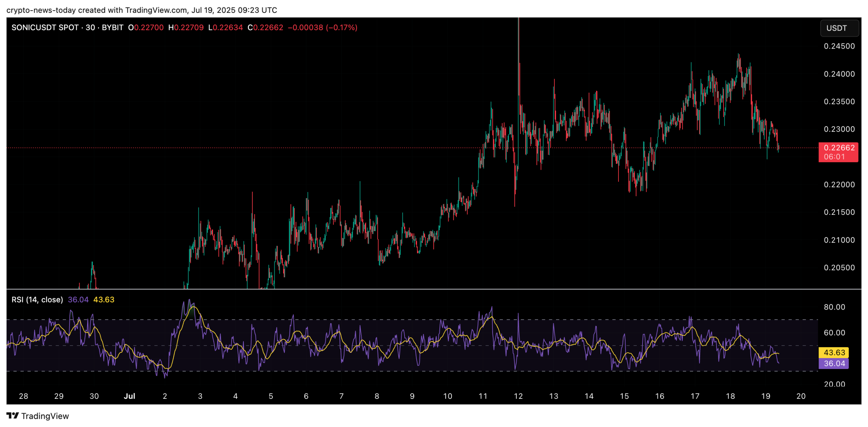Click the TradingView logo icon
This screenshot has width=868, height=427.
[x=13, y=415]
